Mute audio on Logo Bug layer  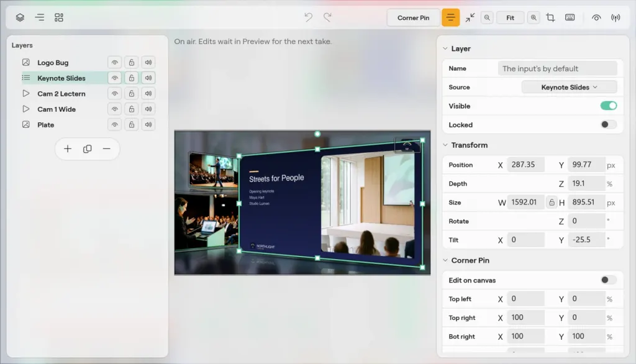click(x=148, y=63)
